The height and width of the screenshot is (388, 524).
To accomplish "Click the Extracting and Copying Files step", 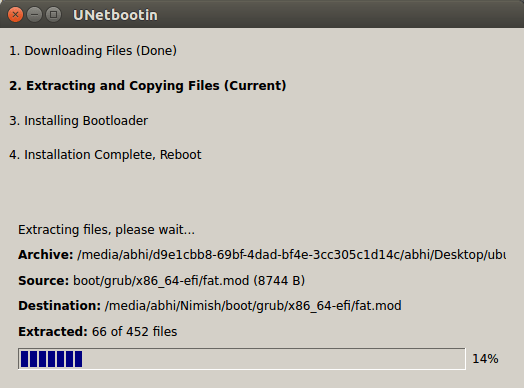I will pos(148,86).
